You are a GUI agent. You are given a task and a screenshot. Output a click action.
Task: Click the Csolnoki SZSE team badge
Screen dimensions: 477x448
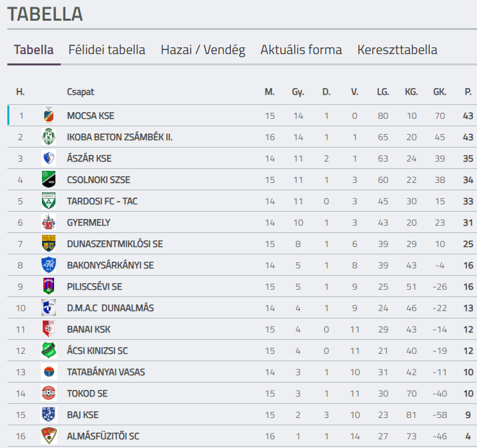[49, 180]
